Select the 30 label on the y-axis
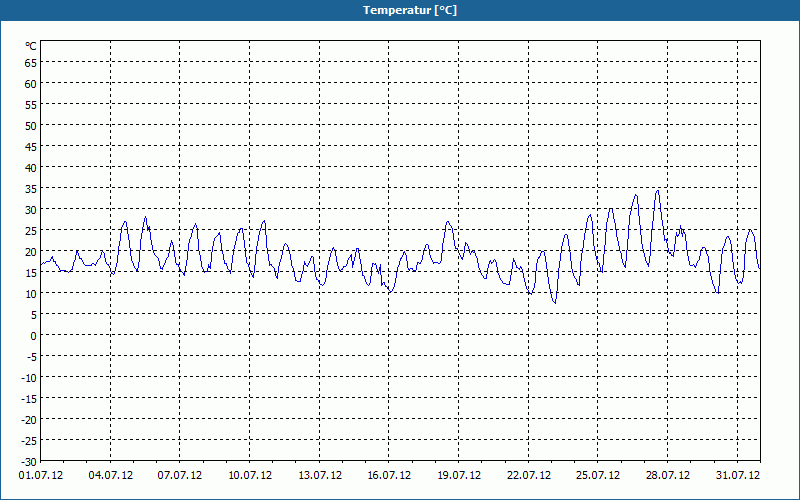This screenshot has width=800, height=500. pos(31,210)
